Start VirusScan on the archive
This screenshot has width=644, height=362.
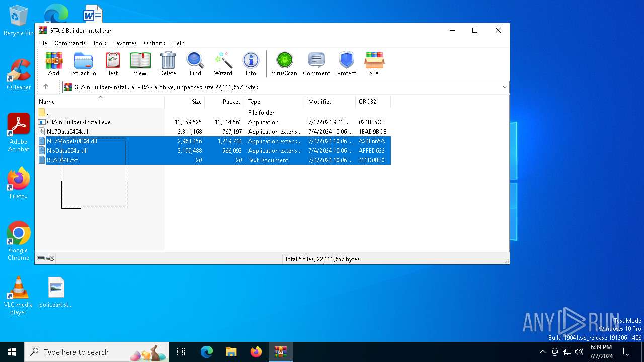point(284,64)
